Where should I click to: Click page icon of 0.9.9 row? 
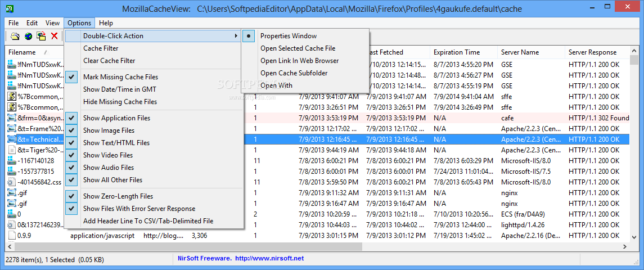pyautogui.click(x=12, y=236)
